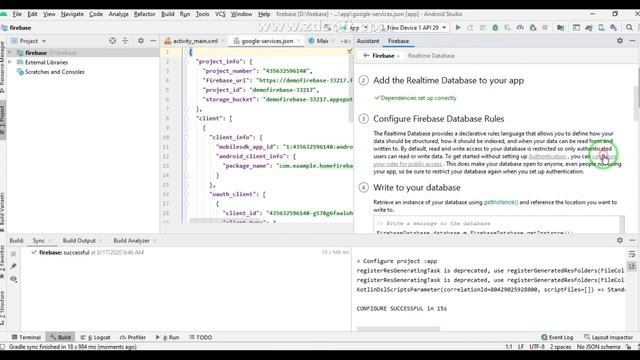640x360 pixels.
Task: Collapse all in Project tool window
Action: [125, 41]
